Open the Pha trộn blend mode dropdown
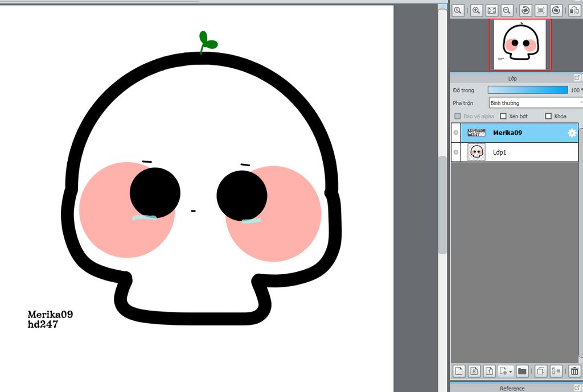 point(536,103)
